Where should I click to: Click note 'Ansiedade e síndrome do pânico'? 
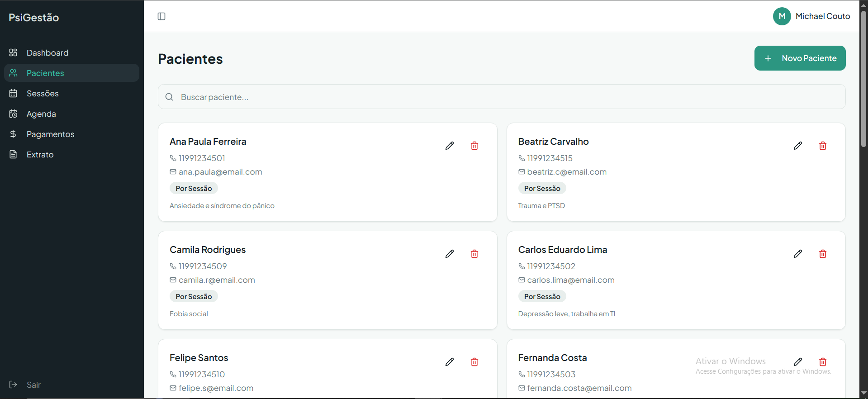[x=222, y=206]
